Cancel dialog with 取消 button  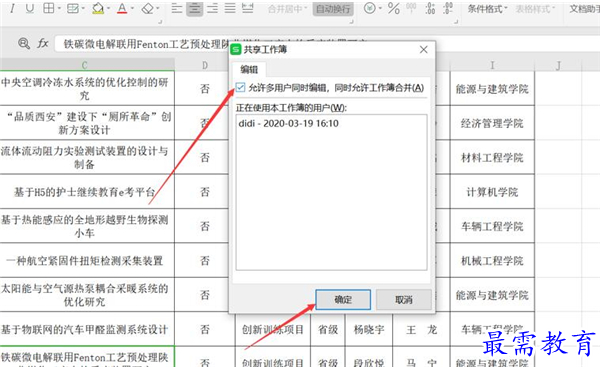403,300
